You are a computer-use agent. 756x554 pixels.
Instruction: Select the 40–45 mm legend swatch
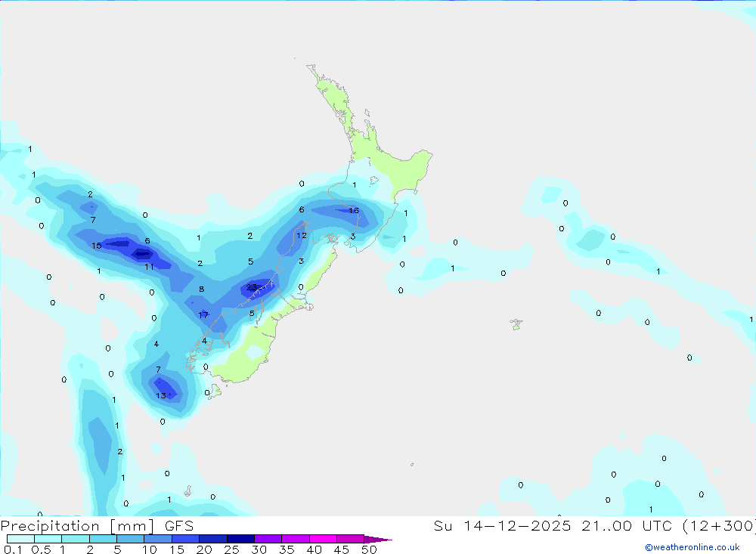click(x=323, y=539)
